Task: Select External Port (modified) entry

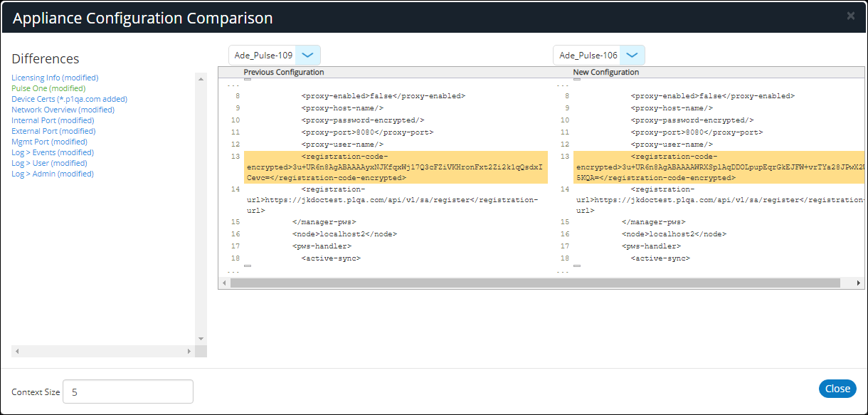Action: (53, 131)
